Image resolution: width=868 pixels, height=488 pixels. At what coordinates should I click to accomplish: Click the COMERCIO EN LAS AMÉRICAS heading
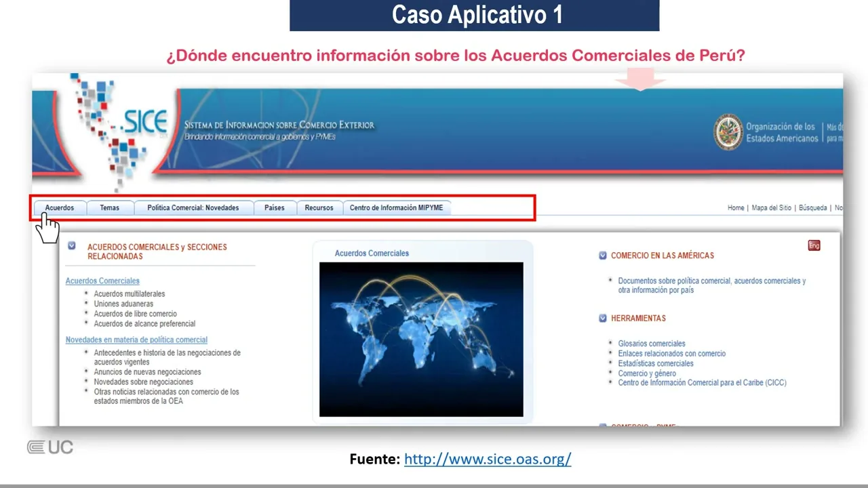663,256
